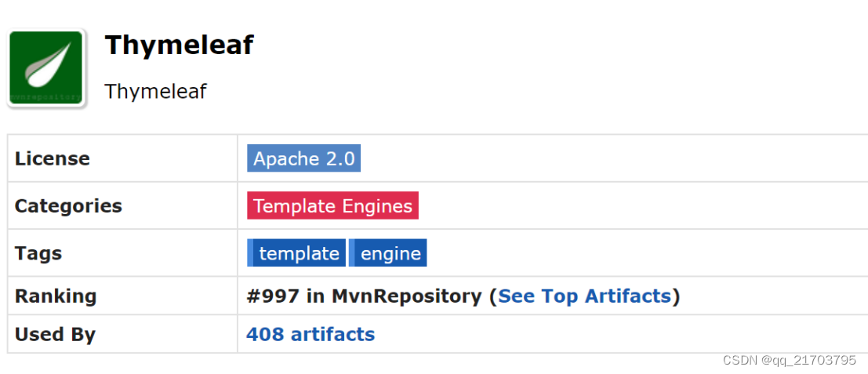
Task: Select the template tag
Action: coord(296,252)
